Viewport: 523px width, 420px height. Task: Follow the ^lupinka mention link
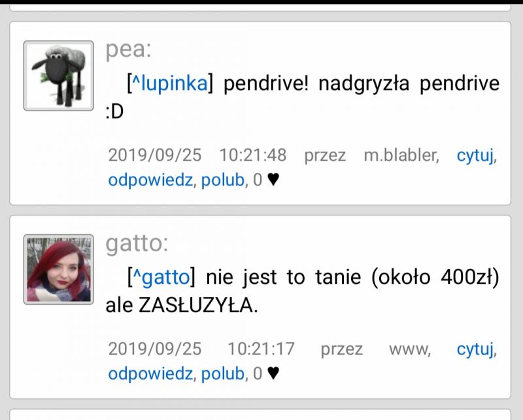coord(170,83)
